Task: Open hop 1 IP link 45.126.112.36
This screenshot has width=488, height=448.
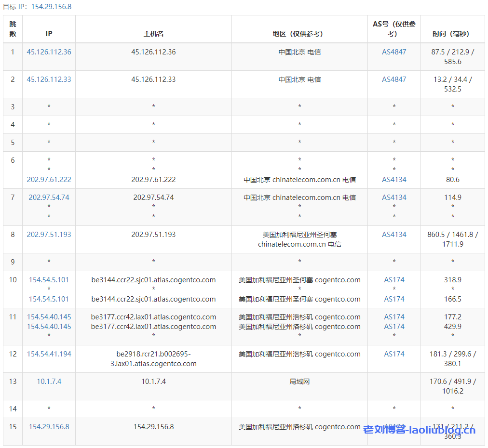Action: 49,52
